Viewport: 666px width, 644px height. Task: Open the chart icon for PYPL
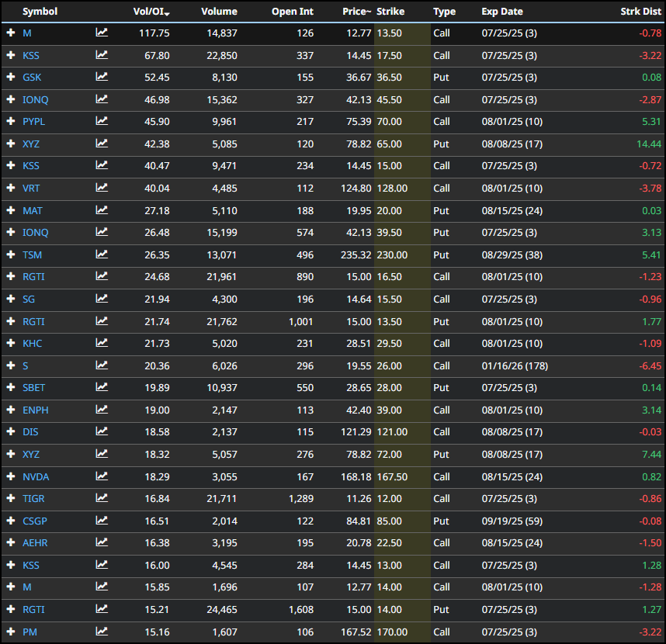[x=102, y=121]
